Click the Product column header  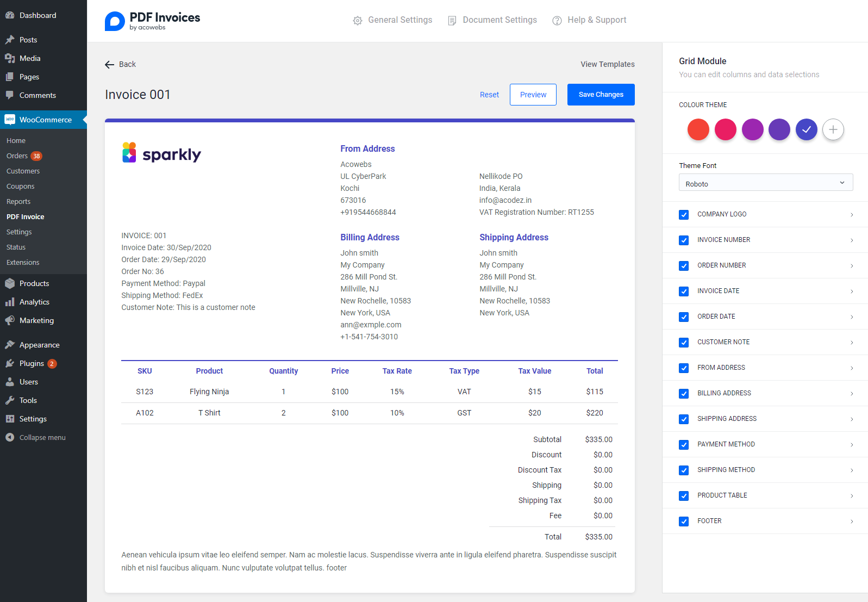209,371
